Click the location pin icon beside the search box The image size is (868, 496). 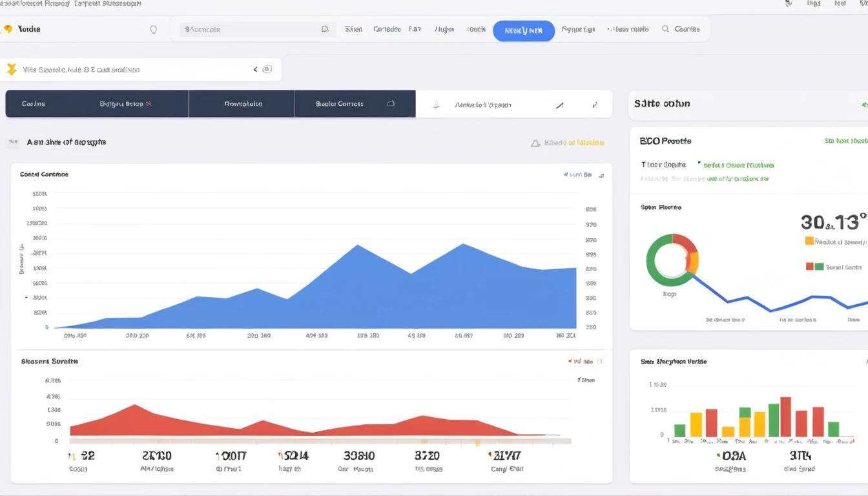(x=153, y=30)
